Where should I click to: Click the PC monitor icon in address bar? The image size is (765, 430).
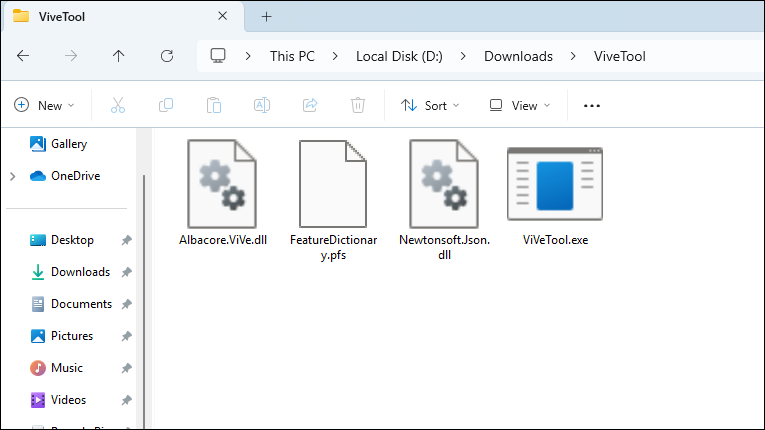[x=218, y=56]
